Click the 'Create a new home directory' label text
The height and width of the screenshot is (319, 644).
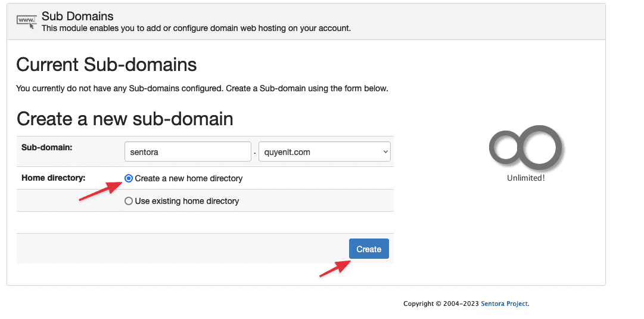(189, 178)
